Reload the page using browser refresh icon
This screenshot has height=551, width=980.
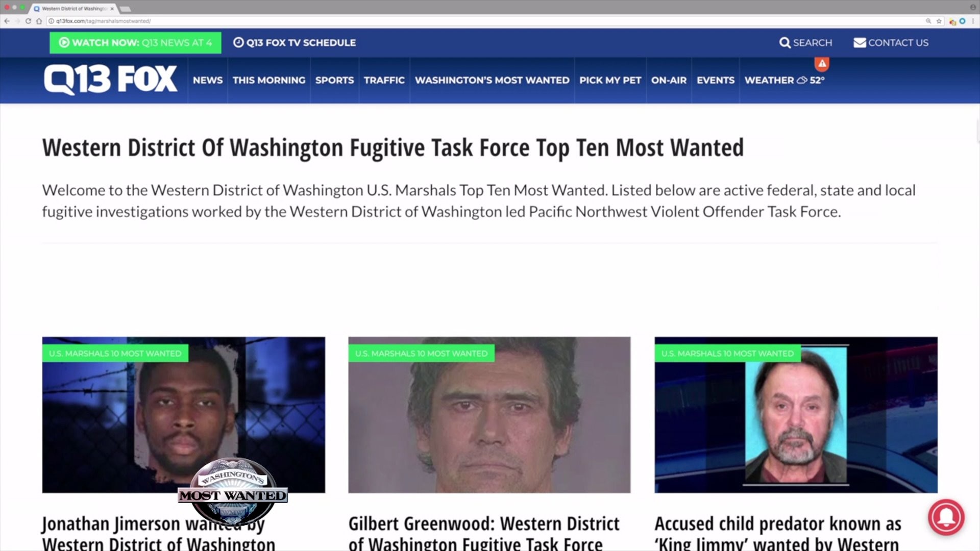coord(28,21)
